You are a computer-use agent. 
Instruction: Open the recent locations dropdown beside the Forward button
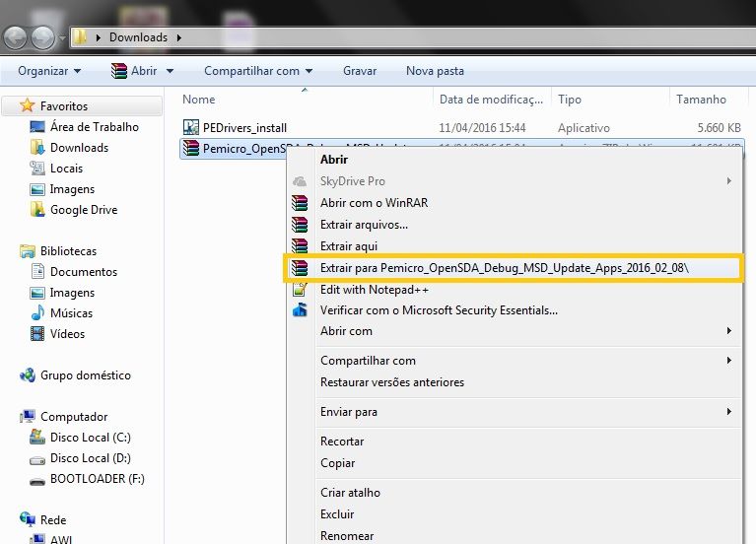(x=62, y=37)
